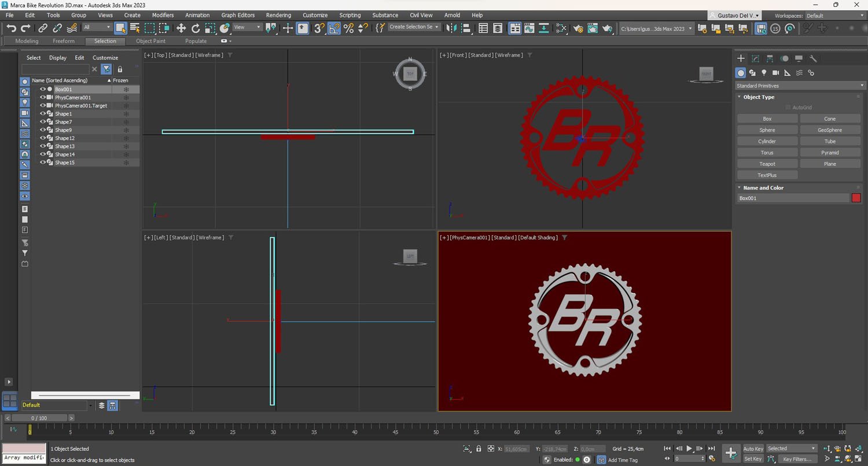868x466 pixels.
Task: Toggle visibility eye of Box001
Action: [43, 90]
